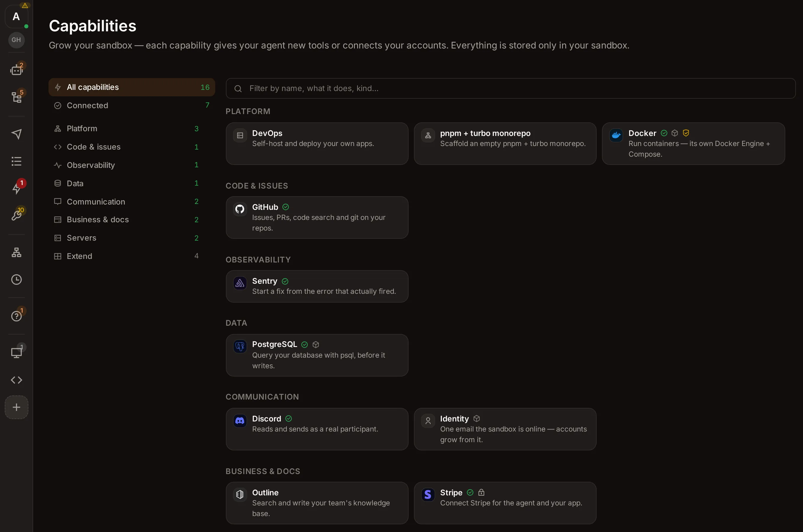The width and height of the screenshot is (803, 532).
Task: Click the package cube badge beside Identity
Action: (477, 419)
